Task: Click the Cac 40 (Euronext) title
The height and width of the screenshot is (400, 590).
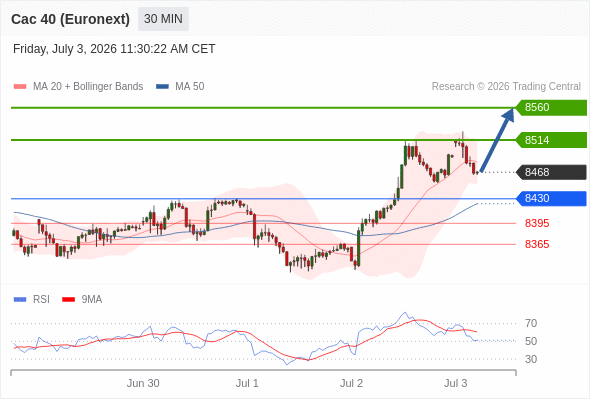Action: [70, 19]
